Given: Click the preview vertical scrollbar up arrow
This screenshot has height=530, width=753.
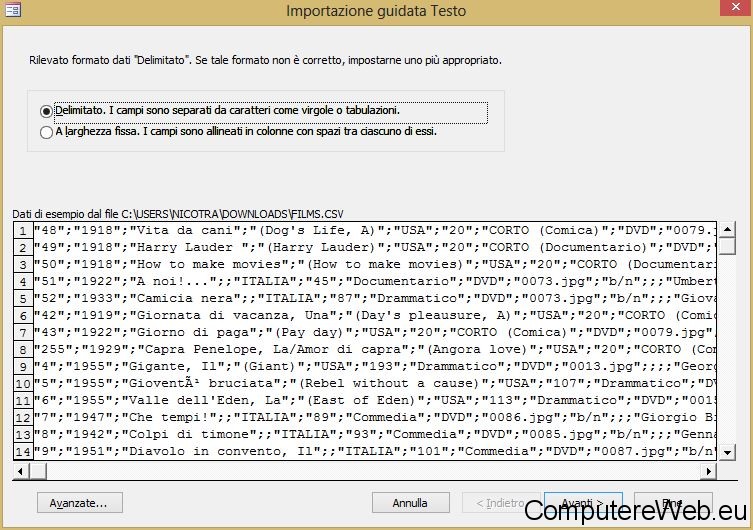Looking at the screenshot, I should [x=727, y=229].
